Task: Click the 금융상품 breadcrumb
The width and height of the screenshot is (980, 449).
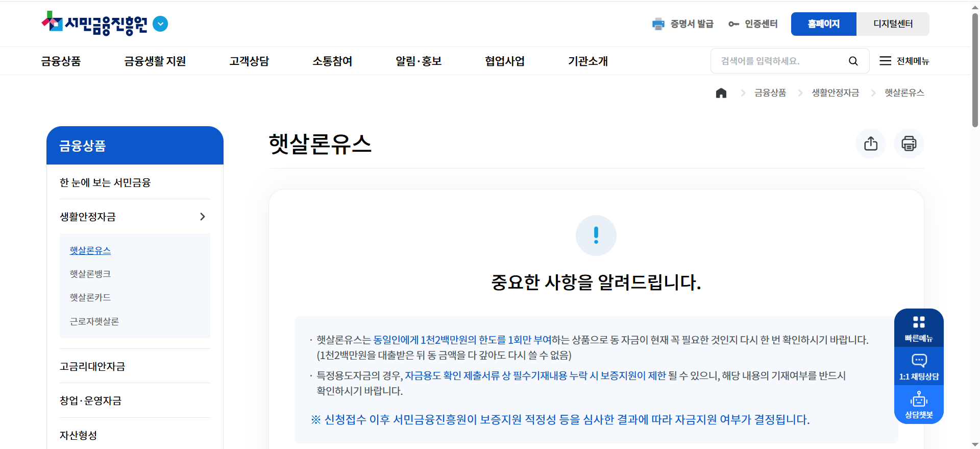Action: coord(770,93)
